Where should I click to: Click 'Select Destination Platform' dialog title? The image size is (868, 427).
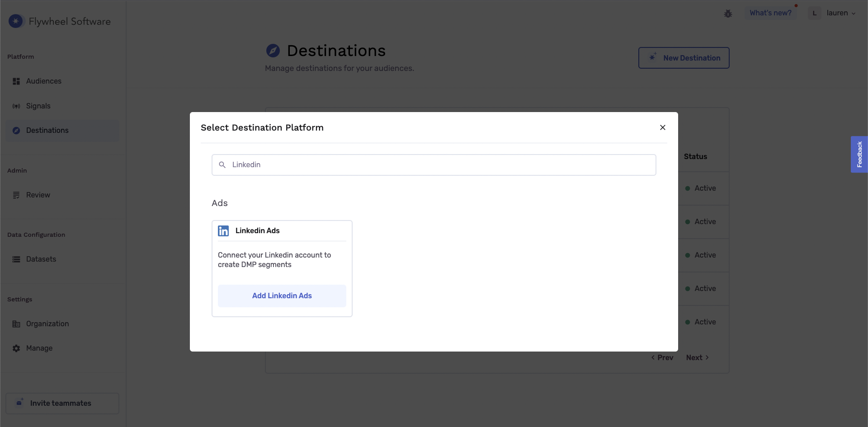pyautogui.click(x=262, y=128)
